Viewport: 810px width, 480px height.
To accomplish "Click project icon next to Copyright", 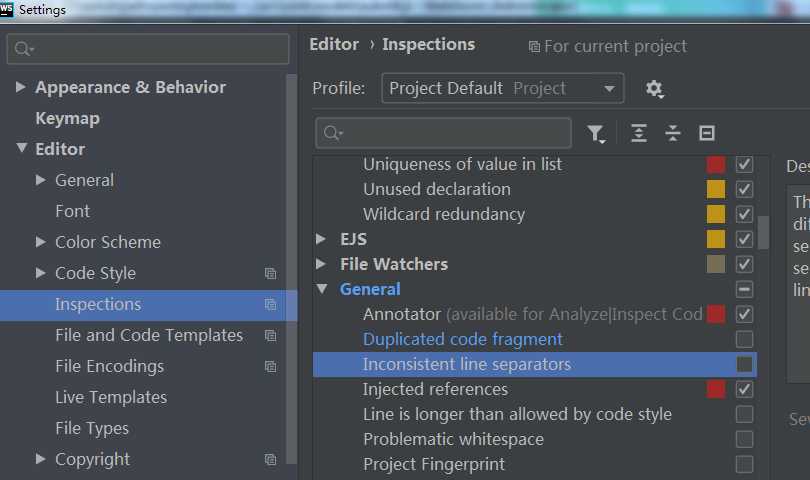I will coord(270,459).
